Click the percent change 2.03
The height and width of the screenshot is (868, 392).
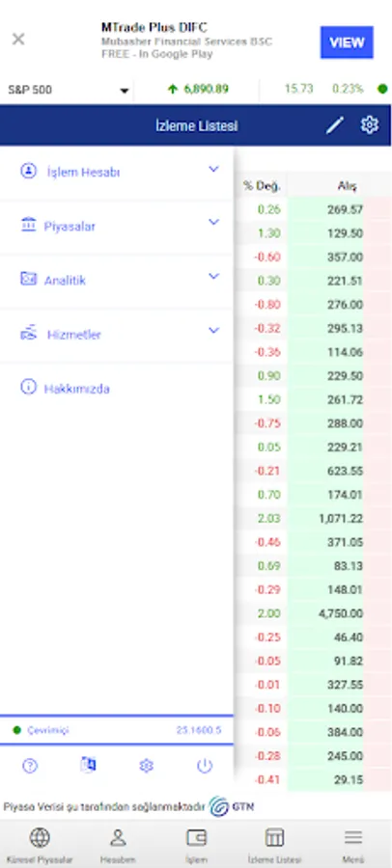269,518
